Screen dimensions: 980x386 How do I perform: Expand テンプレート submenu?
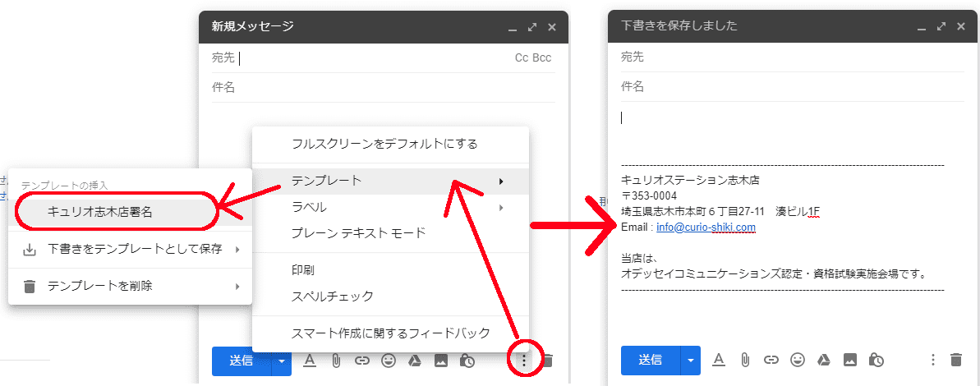[x=390, y=182]
